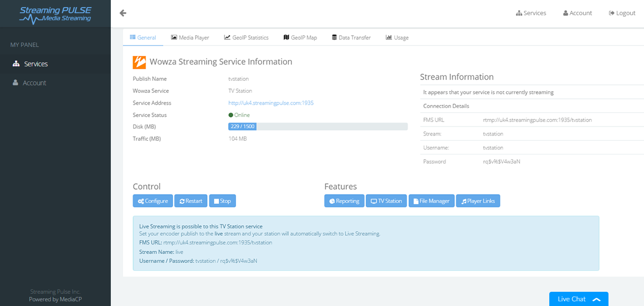
Task: Switch to the Usage tab
Action: pyautogui.click(x=397, y=37)
